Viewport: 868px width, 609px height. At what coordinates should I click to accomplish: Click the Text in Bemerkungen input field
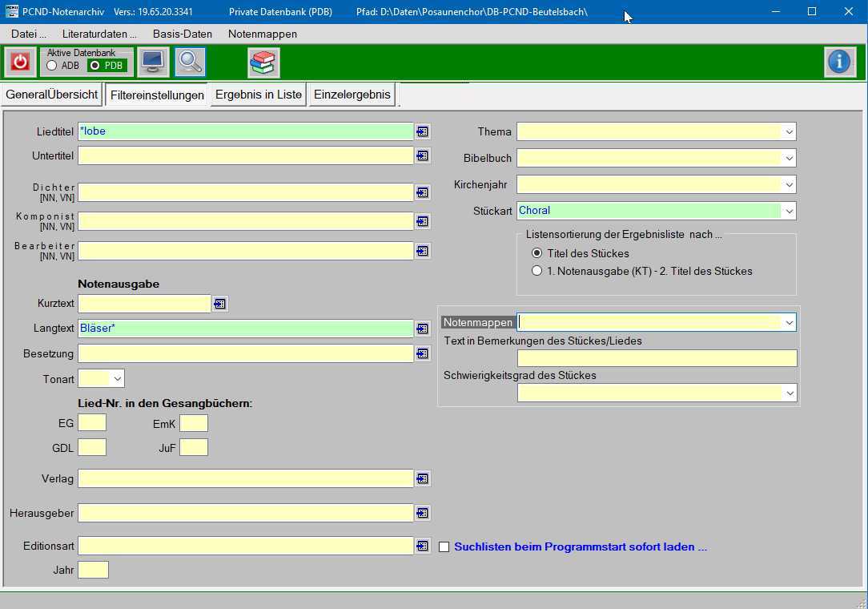(x=657, y=358)
